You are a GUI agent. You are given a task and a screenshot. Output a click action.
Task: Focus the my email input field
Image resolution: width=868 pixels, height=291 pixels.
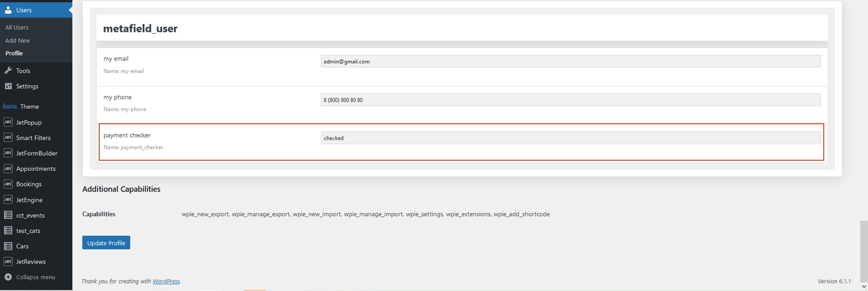(x=570, y=61)
